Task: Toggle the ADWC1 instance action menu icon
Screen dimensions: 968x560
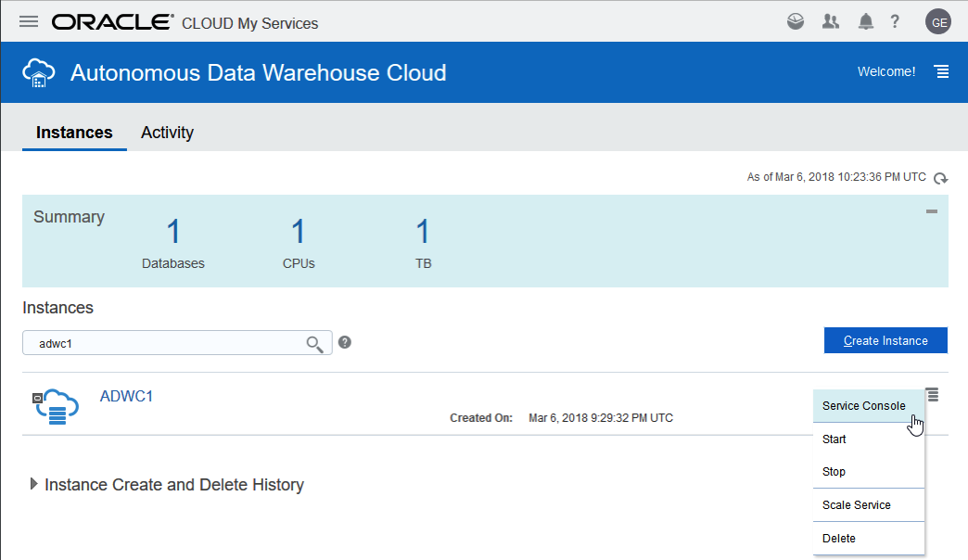Action: (x=932, y=395)
